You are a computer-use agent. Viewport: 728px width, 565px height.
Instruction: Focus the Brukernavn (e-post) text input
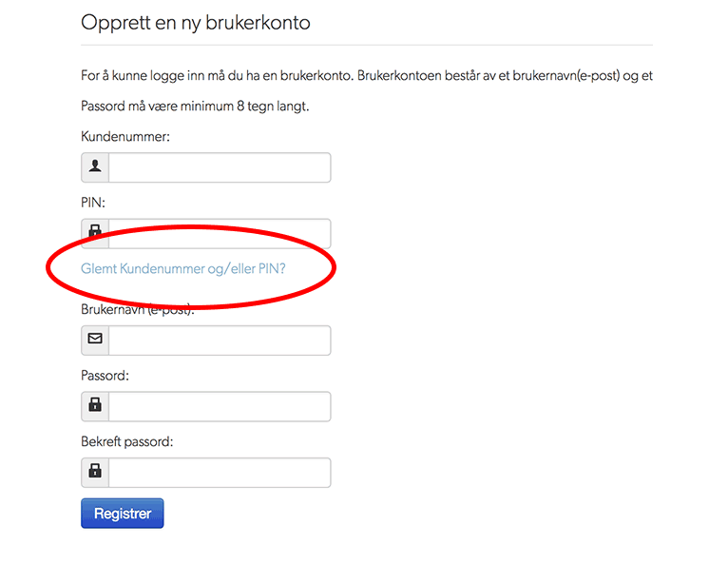pos(220,341)
